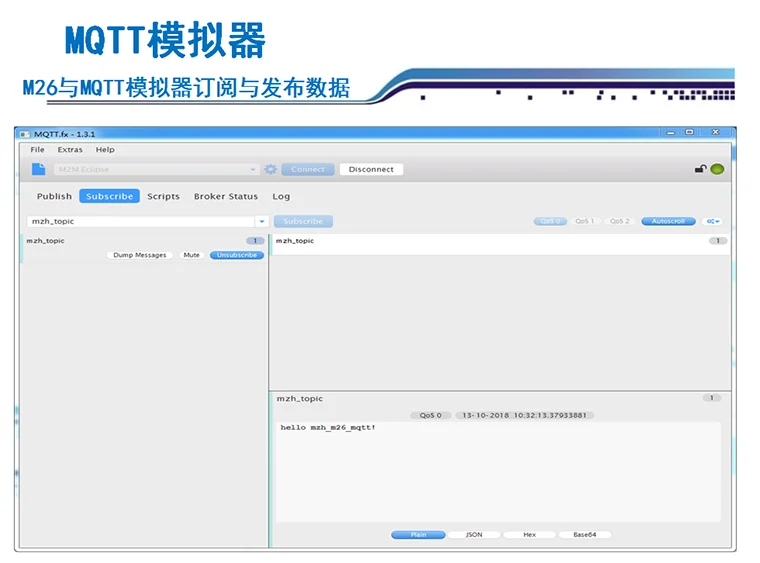The height and width of the screenshot is (563, 760).
Task: Click the unlocked padlock icon
Action: [700, 169]
